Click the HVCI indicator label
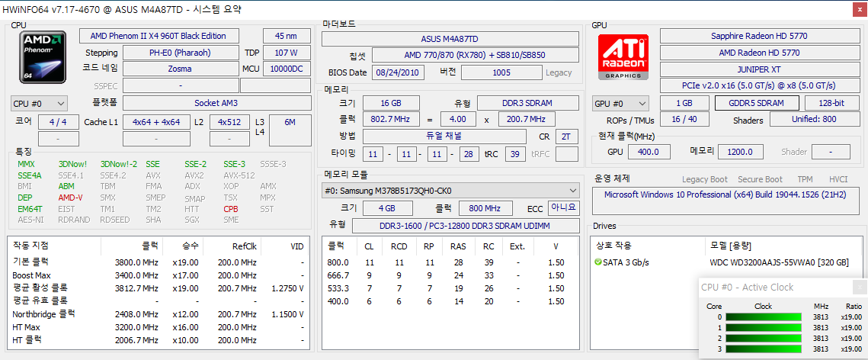The width and height of the screenshot is (868, 360). point(839,179)
